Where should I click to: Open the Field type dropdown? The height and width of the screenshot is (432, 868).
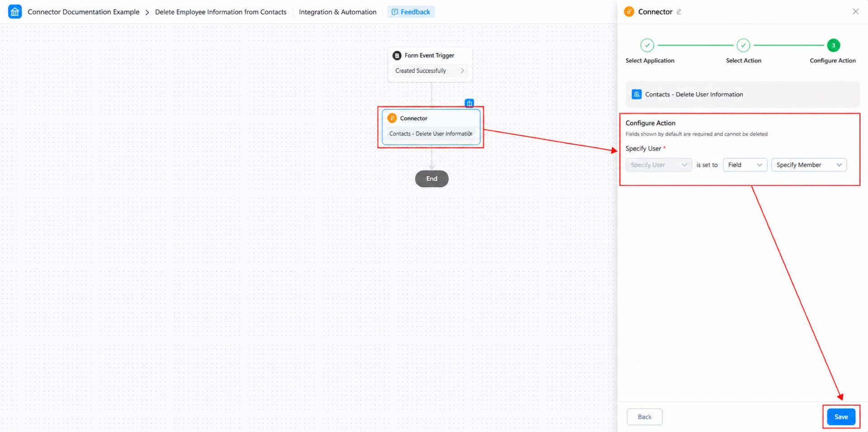click(745, 165)
